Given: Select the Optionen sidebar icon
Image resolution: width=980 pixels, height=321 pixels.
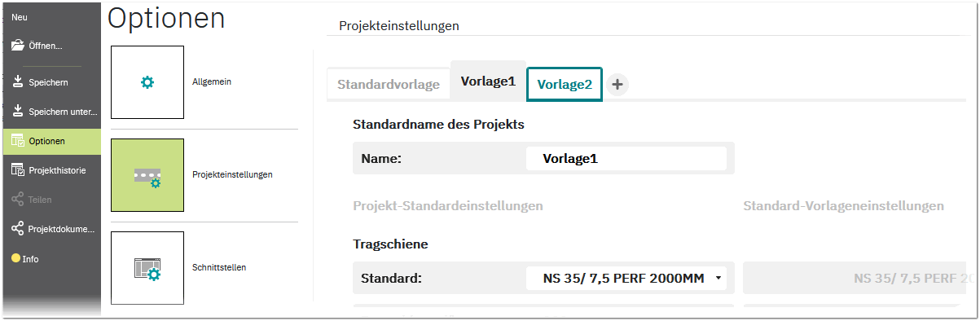Looking at the screenshot, I should click(x=17, y=141).
